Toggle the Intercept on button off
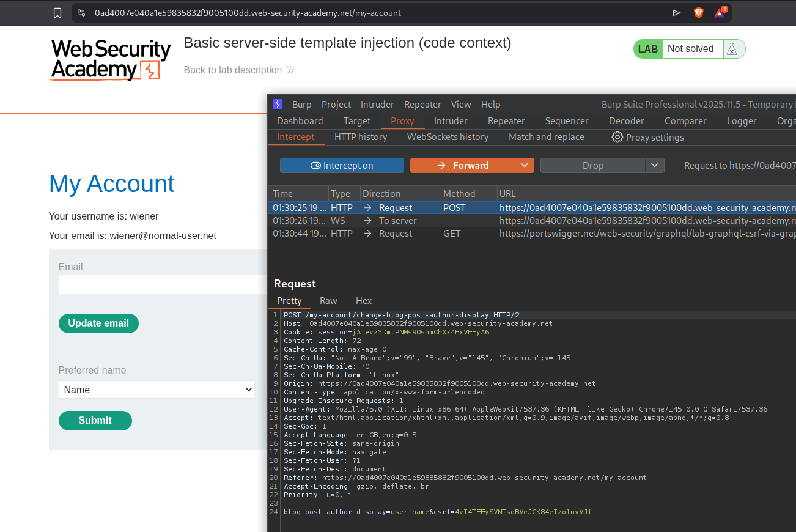The image size is (796, 532). tap(342, 166)
